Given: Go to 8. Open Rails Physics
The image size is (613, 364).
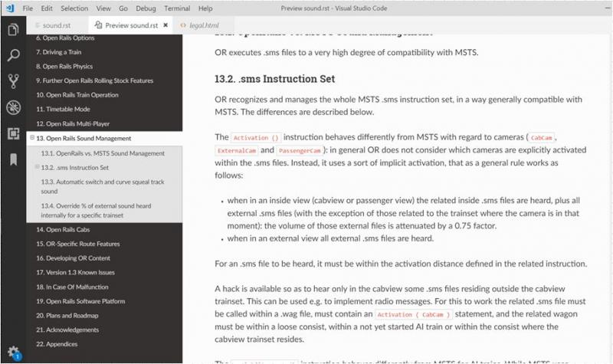Looking at the screenshot, I should click(x=64, y=67).
